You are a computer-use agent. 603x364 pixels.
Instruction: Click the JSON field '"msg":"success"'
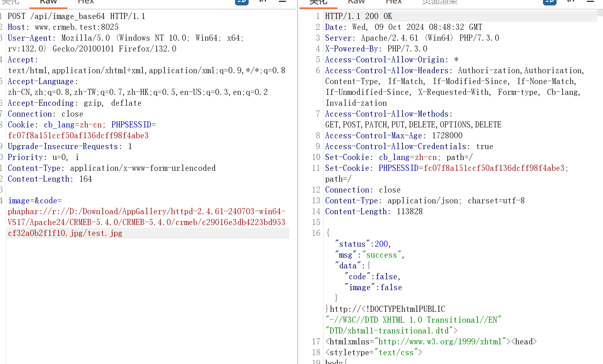click(x=368, y=255)
